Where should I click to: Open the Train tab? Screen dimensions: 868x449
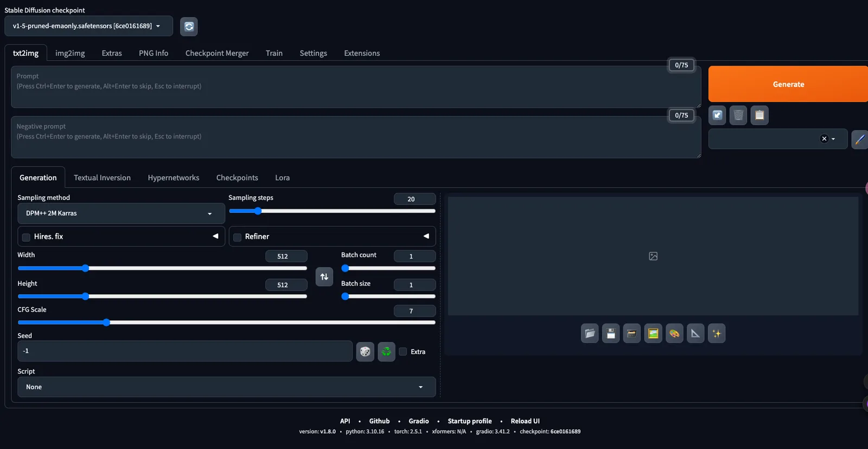pos(274,53)
